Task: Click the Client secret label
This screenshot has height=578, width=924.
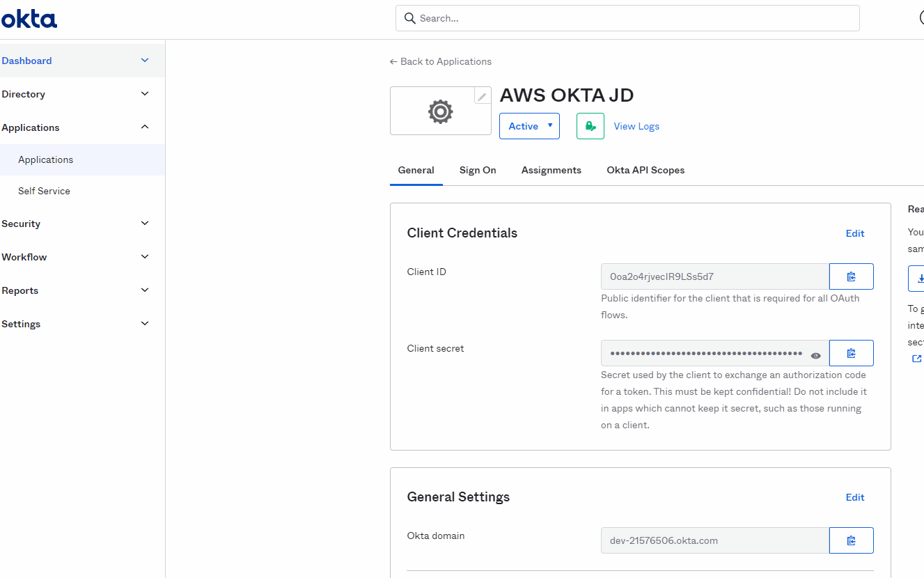Action: click(x=436, y=348)
